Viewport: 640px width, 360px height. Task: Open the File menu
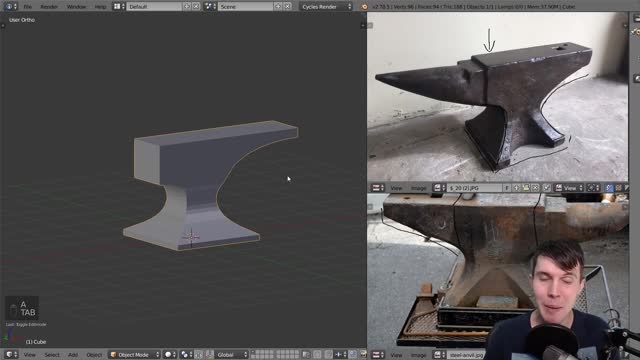point(27,7)
